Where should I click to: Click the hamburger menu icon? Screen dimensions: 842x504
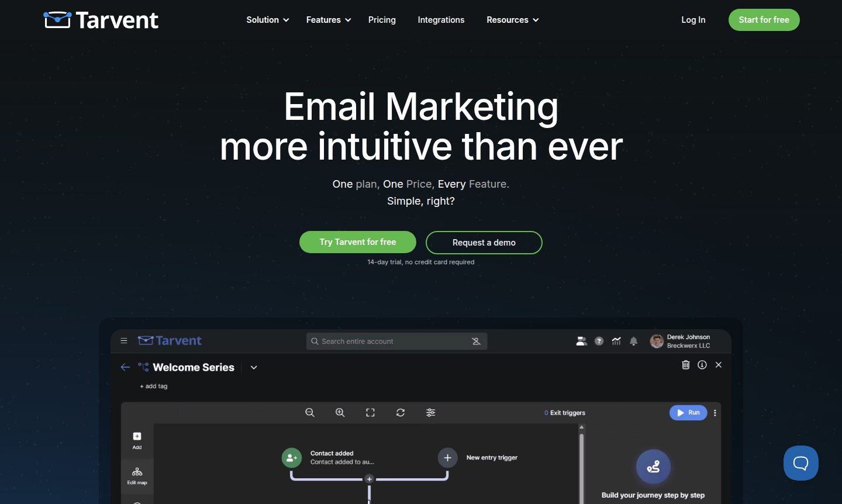[x=124, y=341]
